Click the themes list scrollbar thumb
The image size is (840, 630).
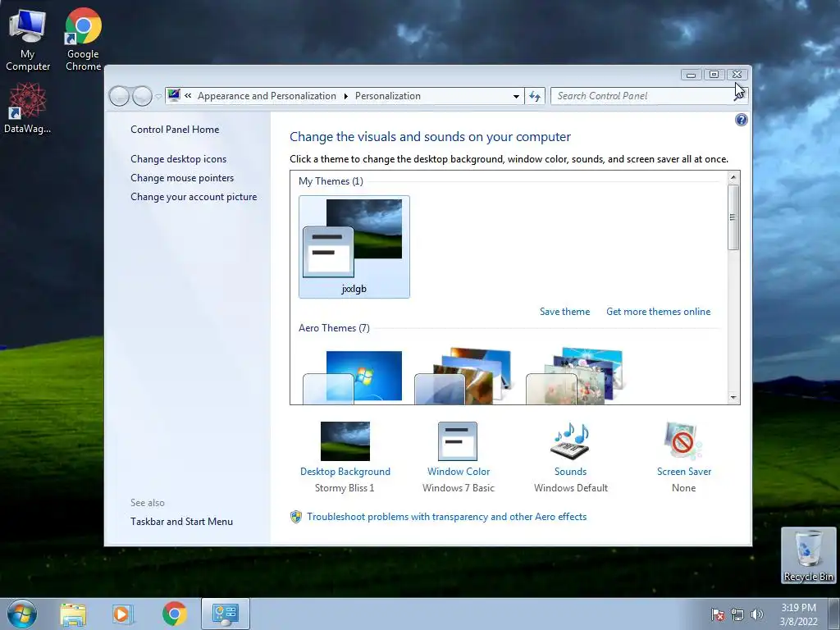pyautogui.click(x=733, y=217)
